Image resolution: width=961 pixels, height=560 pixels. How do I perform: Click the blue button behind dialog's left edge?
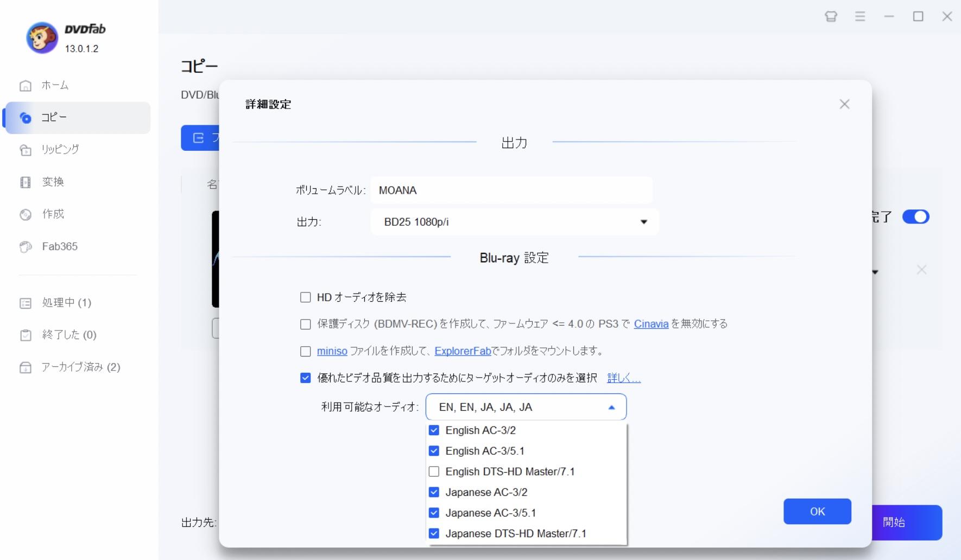pos(200,138)
